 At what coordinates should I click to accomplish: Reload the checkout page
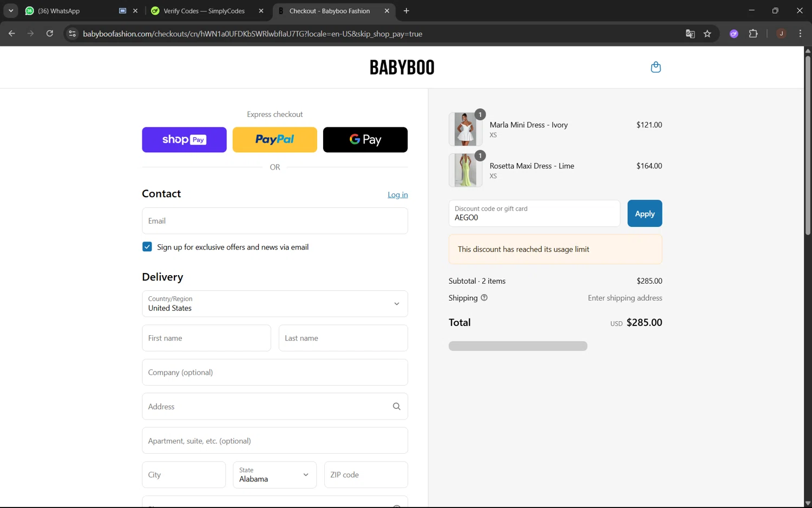[x=50, y=34]
